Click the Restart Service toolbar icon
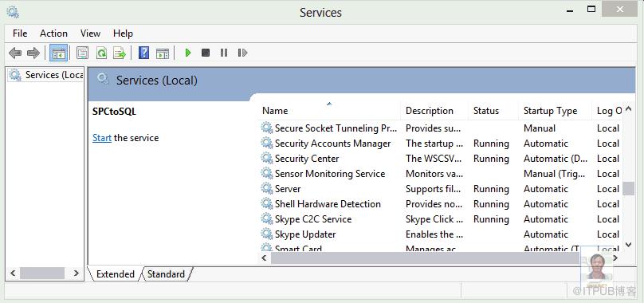This screenshot has width=644, height=303. 242,53
